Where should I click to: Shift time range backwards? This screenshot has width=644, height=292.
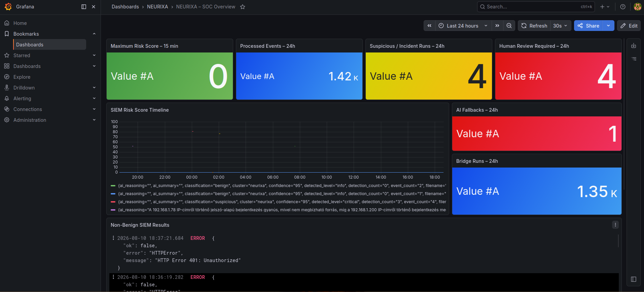click(429, 26)
